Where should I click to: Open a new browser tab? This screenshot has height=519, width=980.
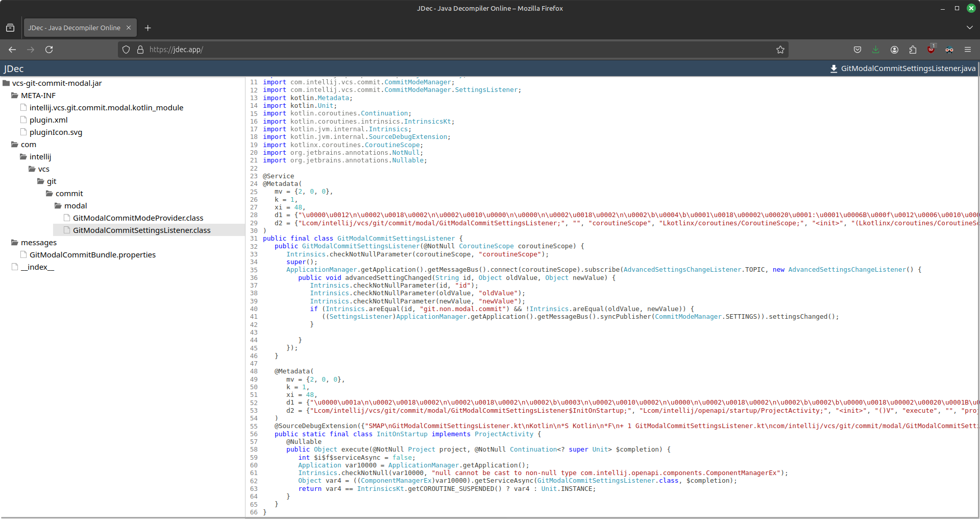click(x=148, y=28)
